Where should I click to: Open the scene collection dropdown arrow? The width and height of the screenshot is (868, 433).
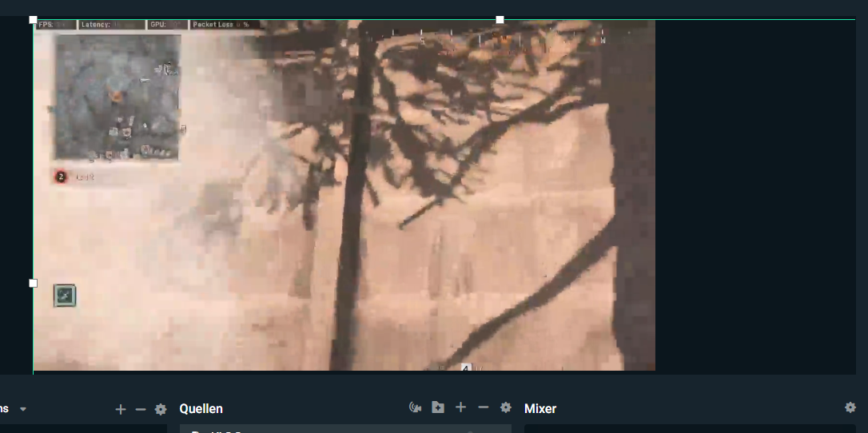click(x=23, y=409)
